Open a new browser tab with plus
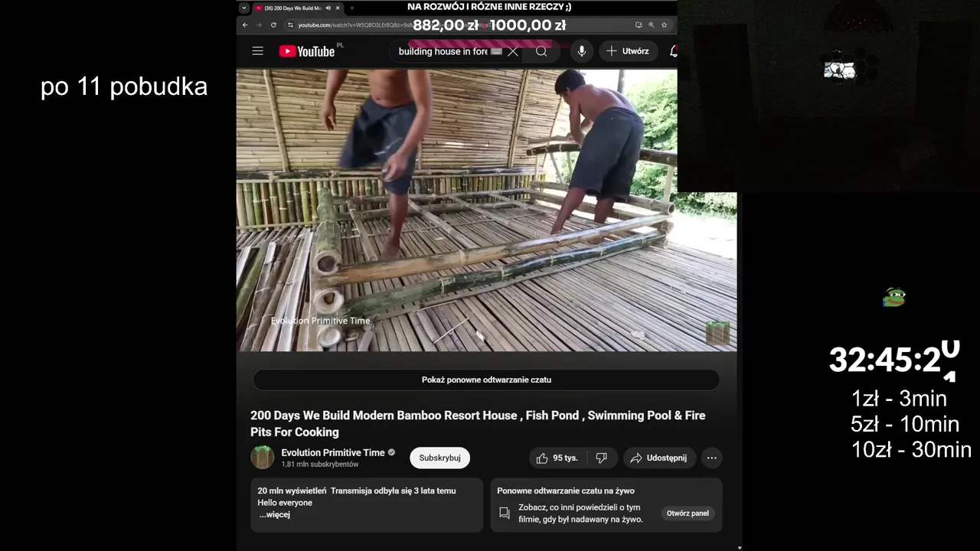 coord(352,8)
